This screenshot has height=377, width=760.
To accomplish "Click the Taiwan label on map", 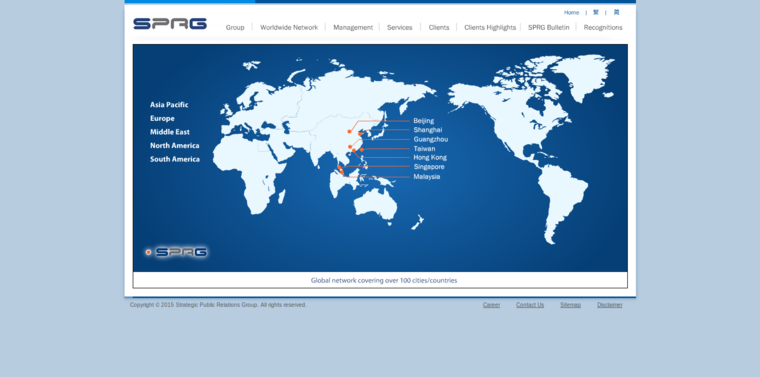I will point(424,149).
